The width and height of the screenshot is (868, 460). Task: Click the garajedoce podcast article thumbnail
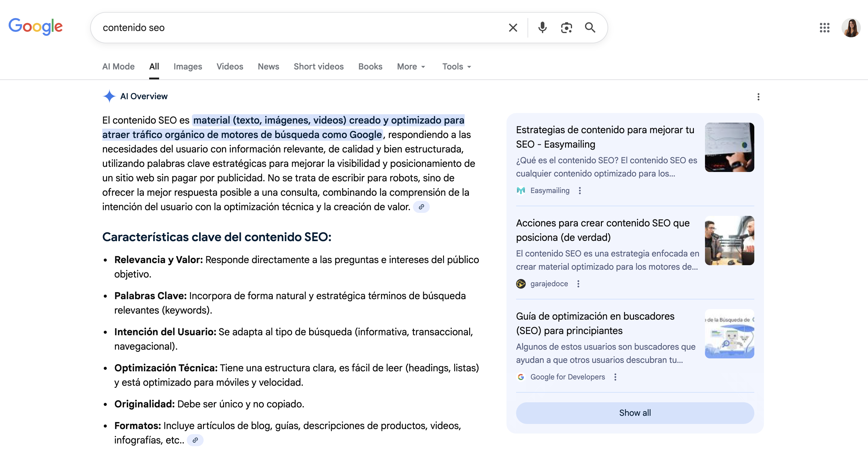click(729, 241)
